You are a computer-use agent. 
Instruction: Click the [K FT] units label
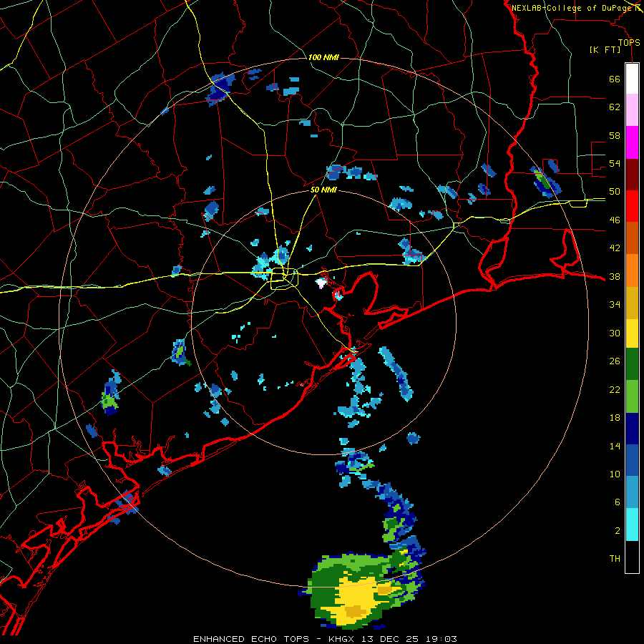pos(605,49)
